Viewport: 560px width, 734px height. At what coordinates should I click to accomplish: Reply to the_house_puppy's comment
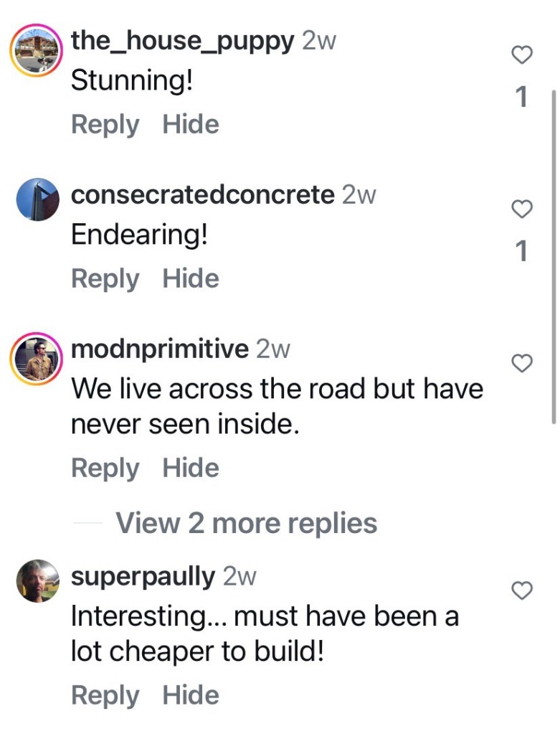(x=105, y=124)
